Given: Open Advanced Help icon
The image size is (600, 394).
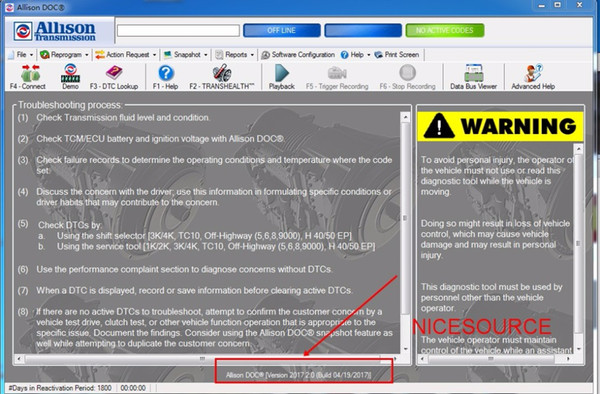Looking at the screenshot, I should click(x=533, y=77).
